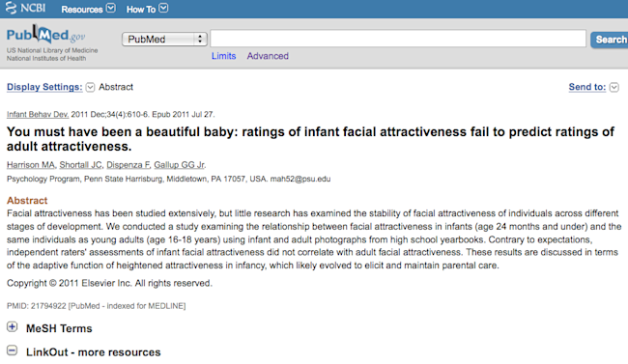Open the Infant Behav Dev journal link

click(x=38, y=115)
